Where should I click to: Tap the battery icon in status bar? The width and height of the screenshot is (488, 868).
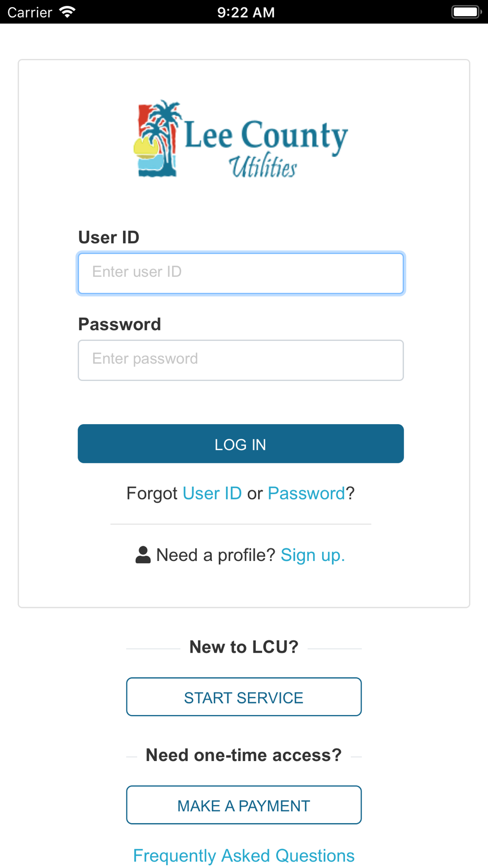(467, 12)
